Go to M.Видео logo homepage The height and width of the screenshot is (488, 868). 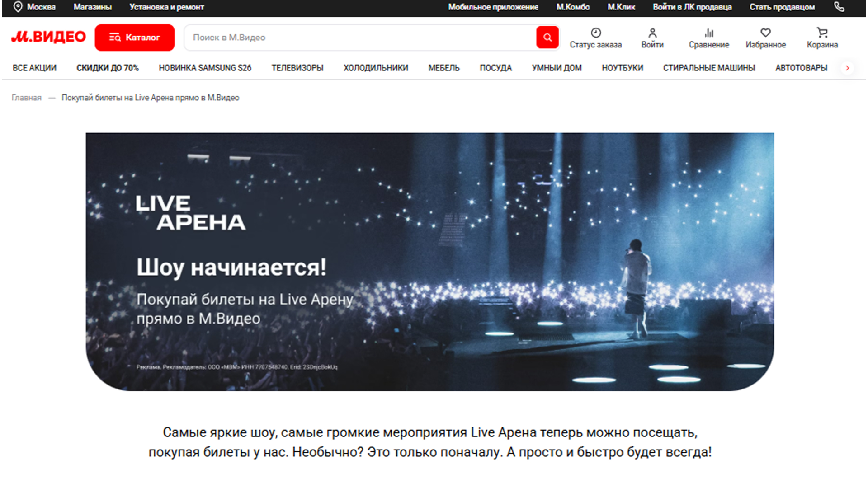click(x=48, y=37)
